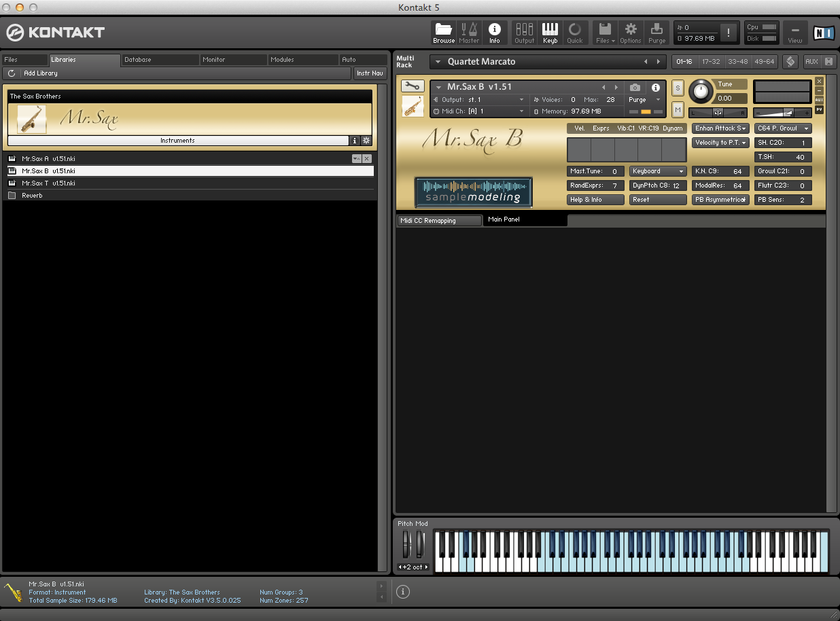
Task: Click the library info 'i' button
Action: pyautogui.click(x=354, y=141)
